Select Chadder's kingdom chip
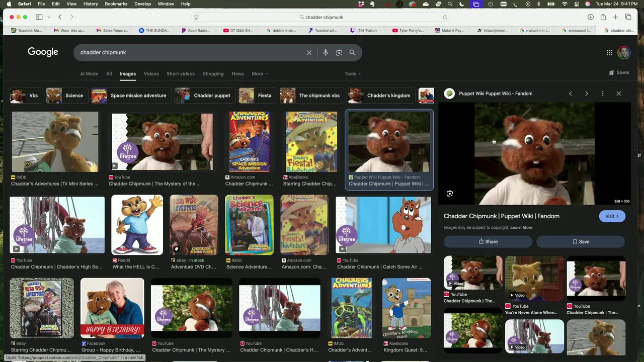This screenshot has height=362, width=644. coord(381,96)
